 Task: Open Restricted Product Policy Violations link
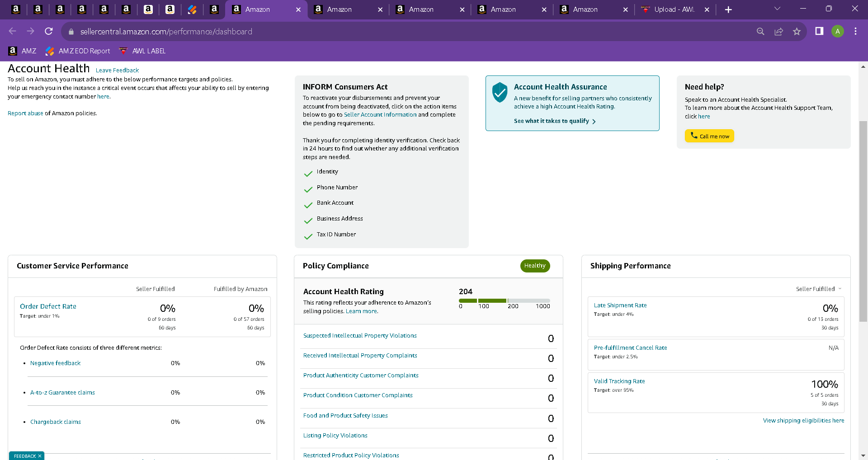click(x=351, y=455)
